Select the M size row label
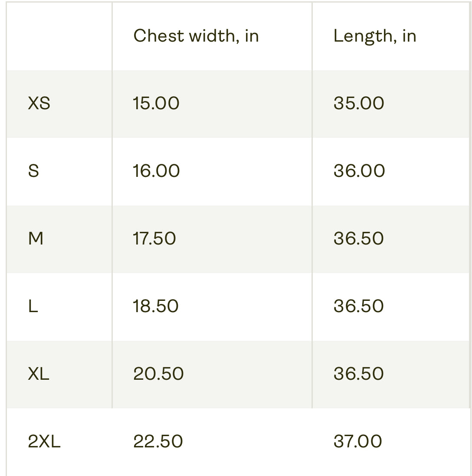 click(x=36, y=239)
